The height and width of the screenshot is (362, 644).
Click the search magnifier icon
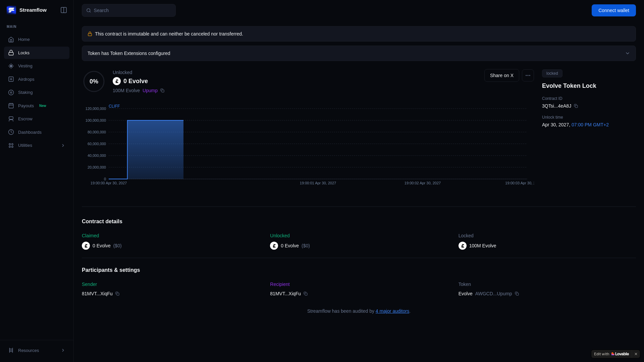[89, 10]
